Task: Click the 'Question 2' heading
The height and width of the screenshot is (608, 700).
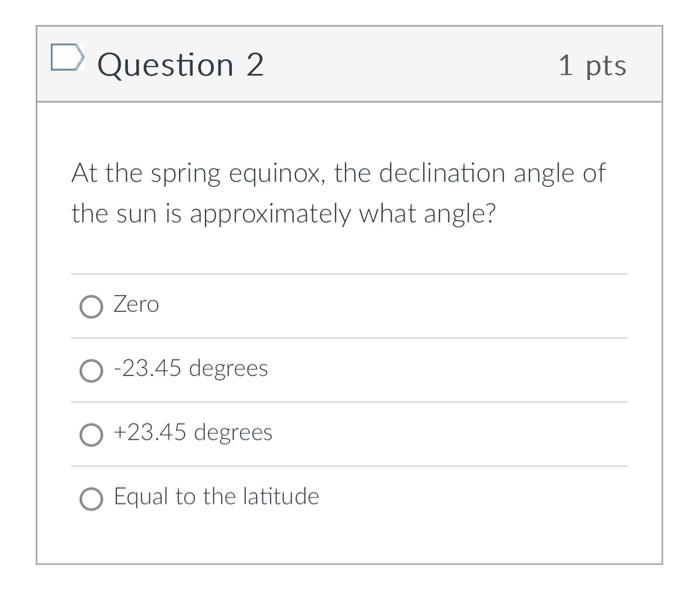Action: pos(181,65)
